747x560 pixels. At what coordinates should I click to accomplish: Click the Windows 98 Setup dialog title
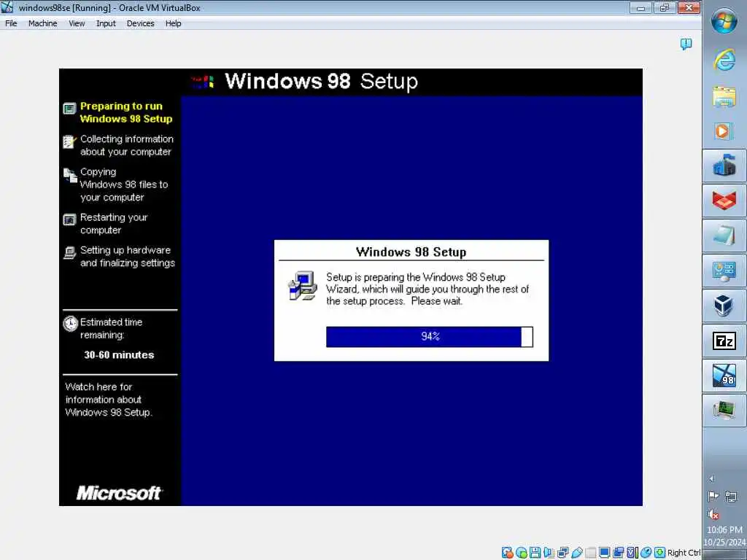click(x=411, y=252)
